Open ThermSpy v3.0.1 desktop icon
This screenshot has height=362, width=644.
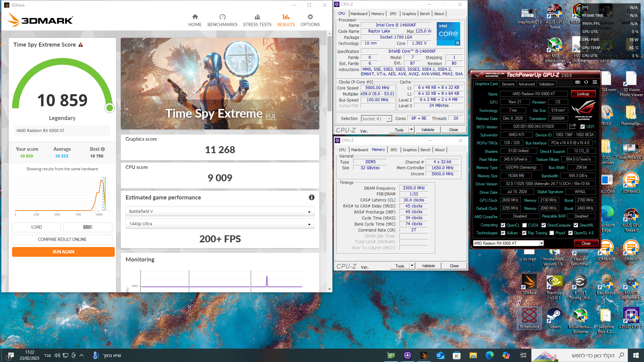pyautogui.click(x=555, y=282)
